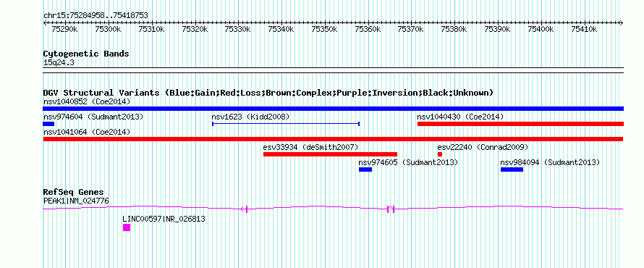Click the 75410k ruler tick label

(585, 29)
